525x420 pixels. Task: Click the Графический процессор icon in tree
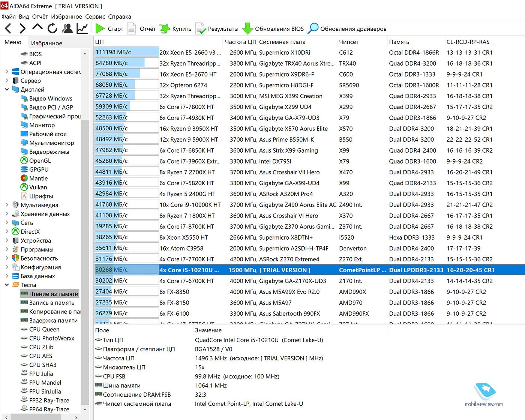click(24, 116)
